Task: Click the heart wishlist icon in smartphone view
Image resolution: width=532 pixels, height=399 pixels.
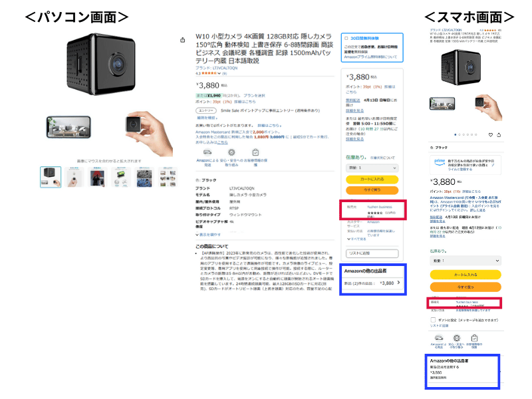Action: click(x=490, y=135)
